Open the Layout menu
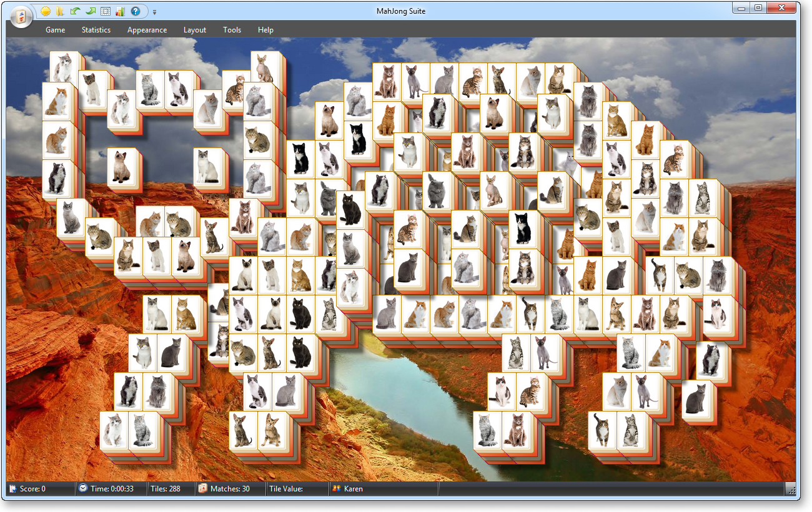812x512 pixels. pyautogui.click(x=194, y=29)
